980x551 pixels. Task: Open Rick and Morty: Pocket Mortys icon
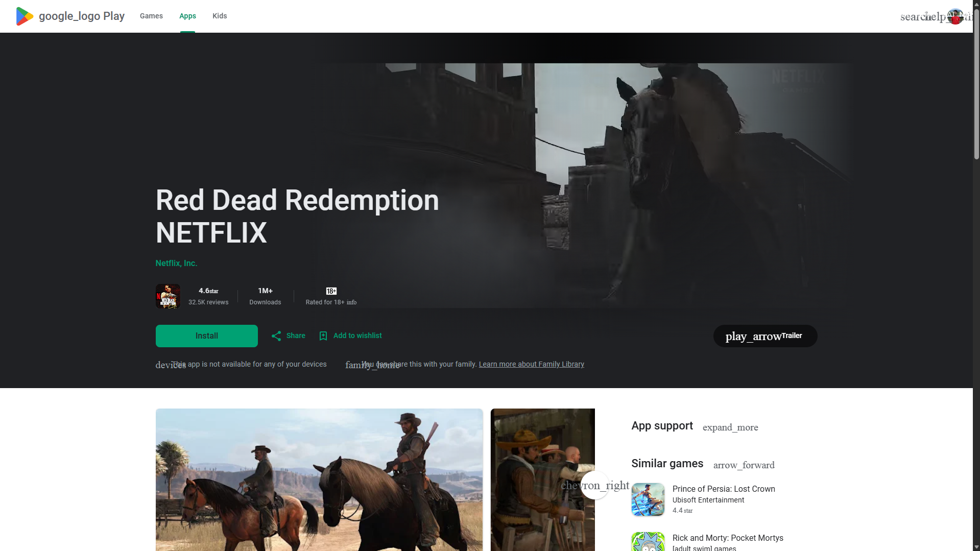tap(648, 542)
